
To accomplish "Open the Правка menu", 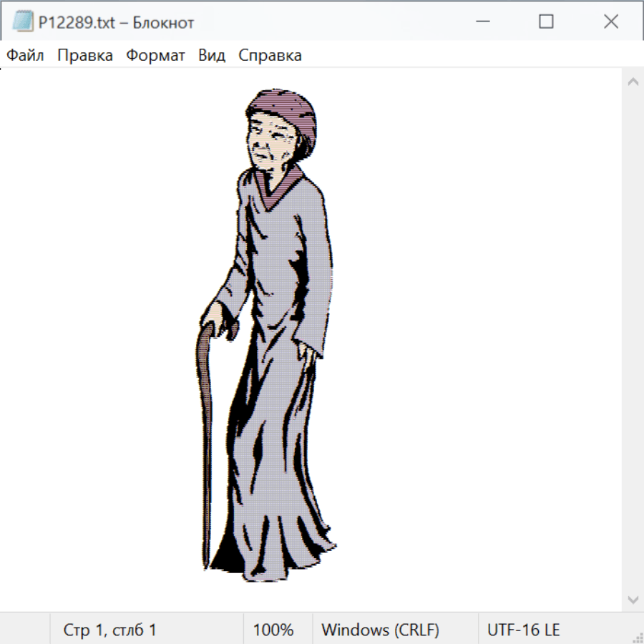I will pos(85,56).
